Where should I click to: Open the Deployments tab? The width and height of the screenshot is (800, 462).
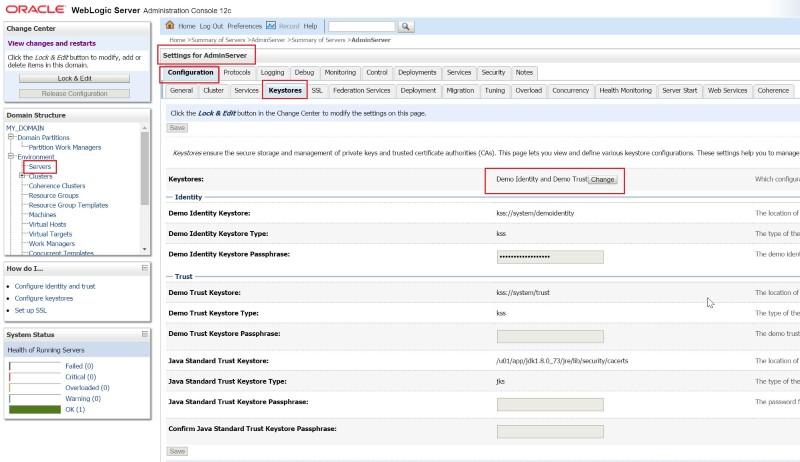coord(417,73)
